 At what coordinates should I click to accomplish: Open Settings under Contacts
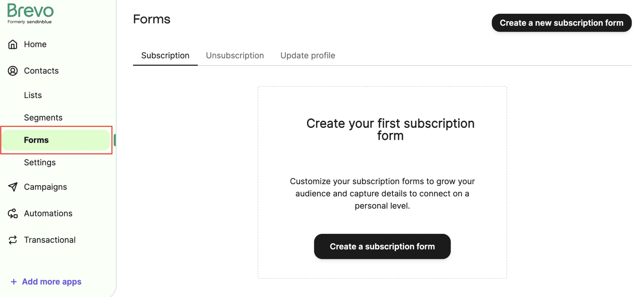tap(40, 162)
